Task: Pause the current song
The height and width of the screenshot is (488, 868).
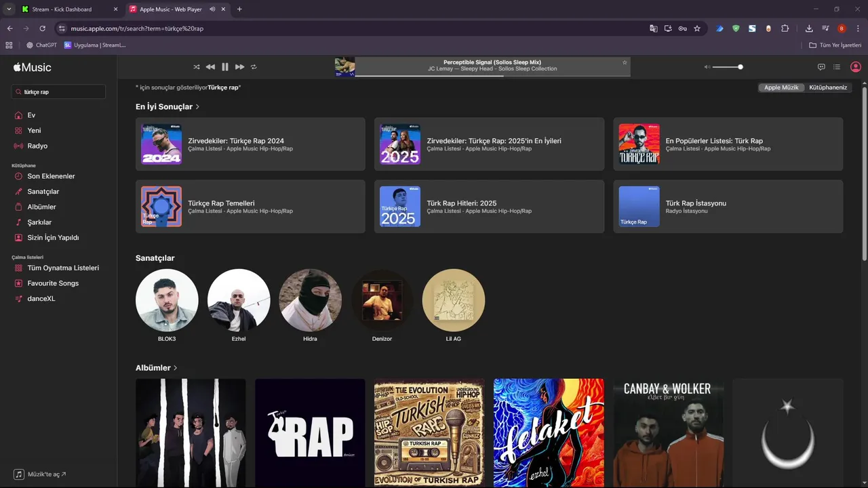Action: pos(225,67)
